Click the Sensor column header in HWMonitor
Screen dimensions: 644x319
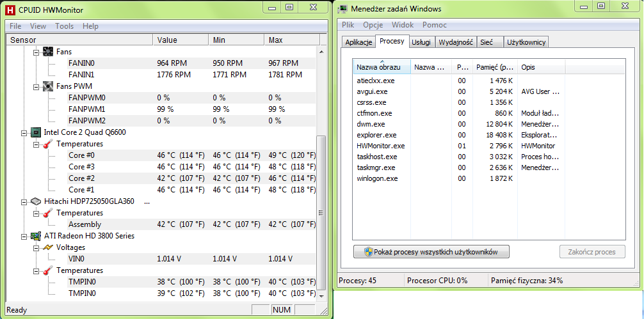point(79,40)
